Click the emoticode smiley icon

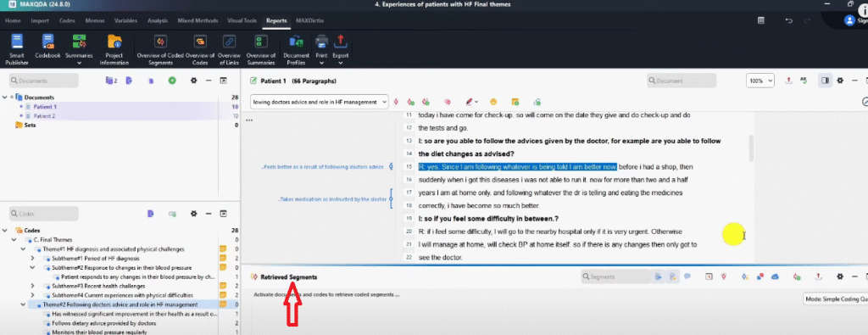tap(493, 102)
